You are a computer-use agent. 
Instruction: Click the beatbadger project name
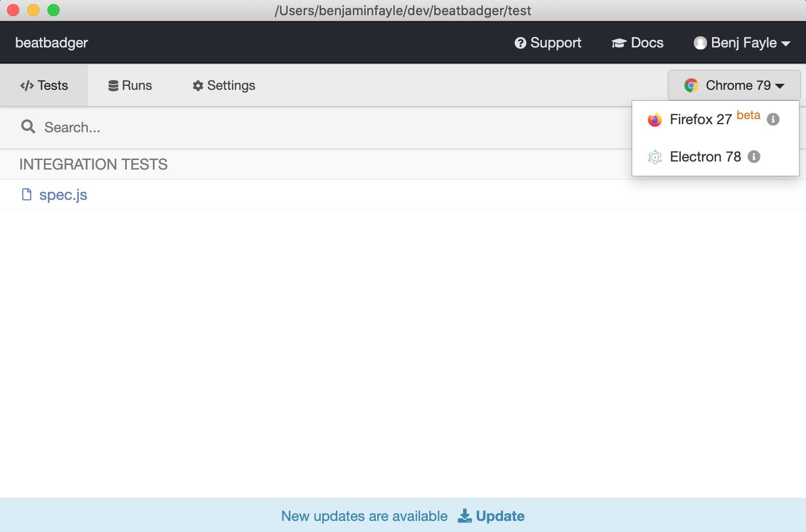52,43
